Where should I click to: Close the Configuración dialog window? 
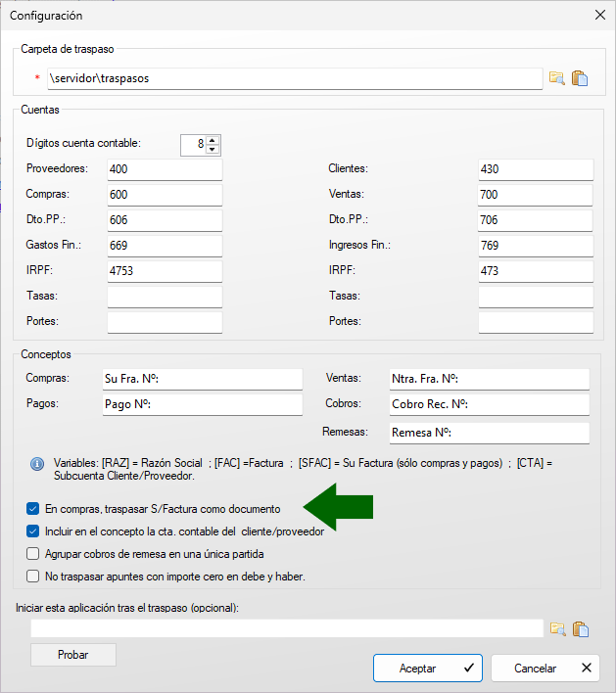coord(599,15)
